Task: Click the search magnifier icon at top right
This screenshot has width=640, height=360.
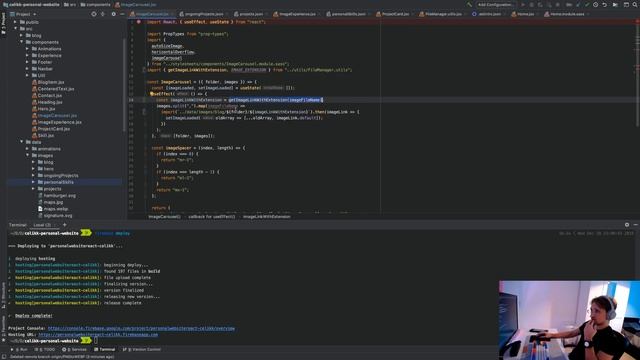Action: (x=636, y=5)
